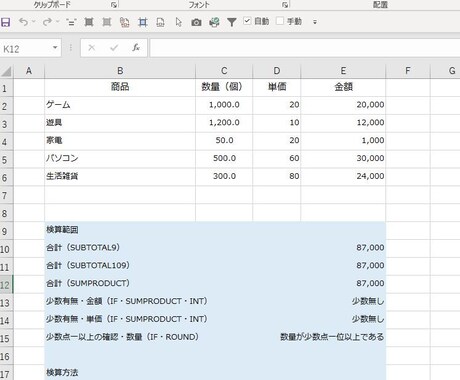
Task: Select column C header
Action: point(224,71)
